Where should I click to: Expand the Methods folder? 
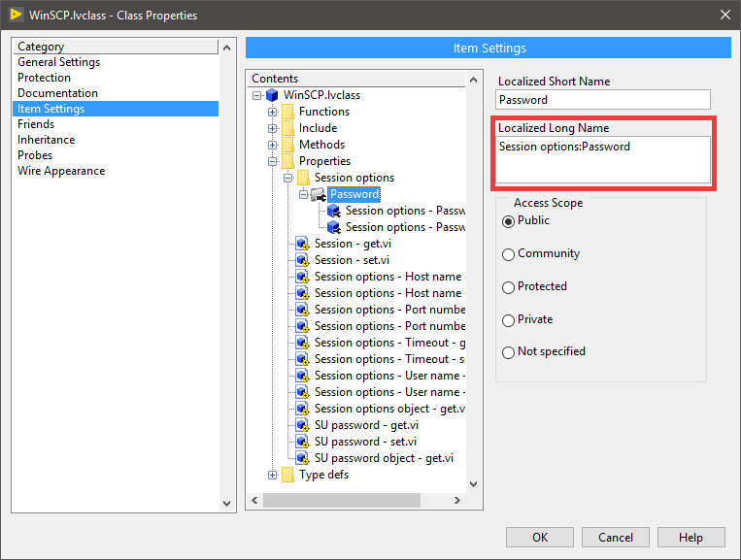point(272,146)
